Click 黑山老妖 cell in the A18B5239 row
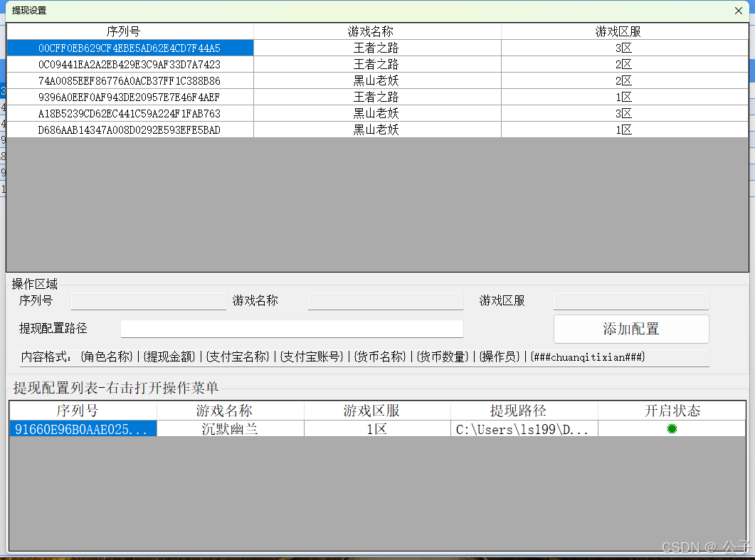Image resolution: width=755 pixels, height=560 pixels. click(377, 114)
